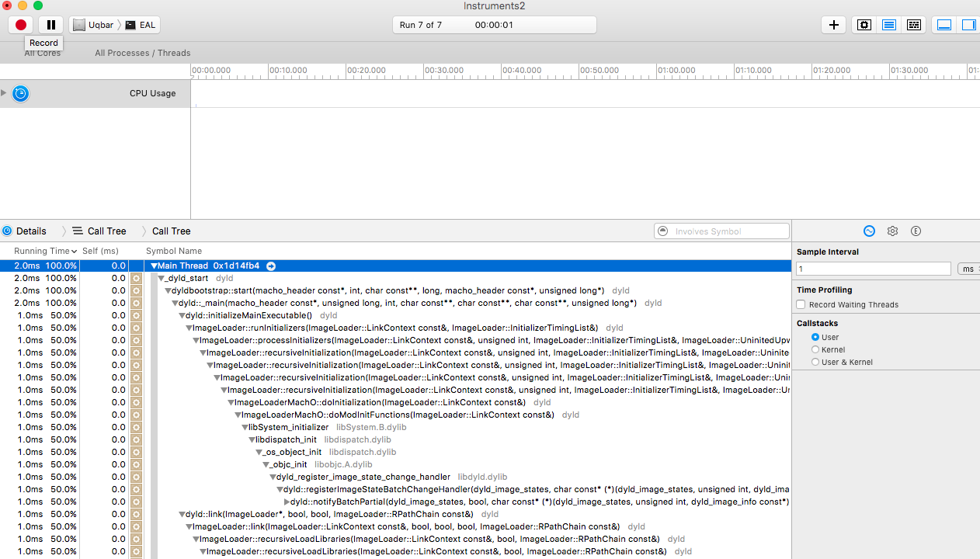Click the _dyld_start row's code icon

[x=136, y=278]
